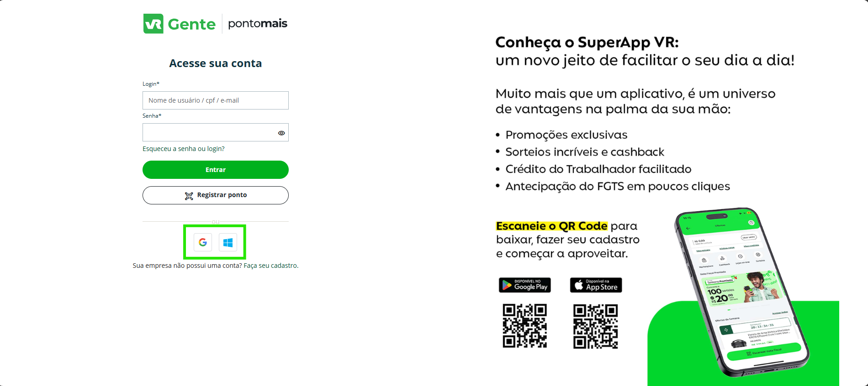Click the QR code under Google Play
868x386 pixels.
(524, 326)
